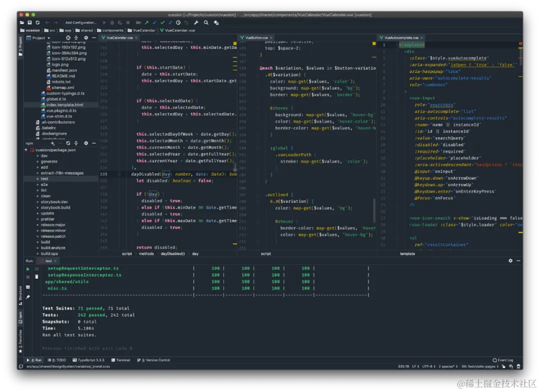The image size is (540, 392).
Task: Select the extract-i18n-messages npm script
Action: (x=62, y=173)
